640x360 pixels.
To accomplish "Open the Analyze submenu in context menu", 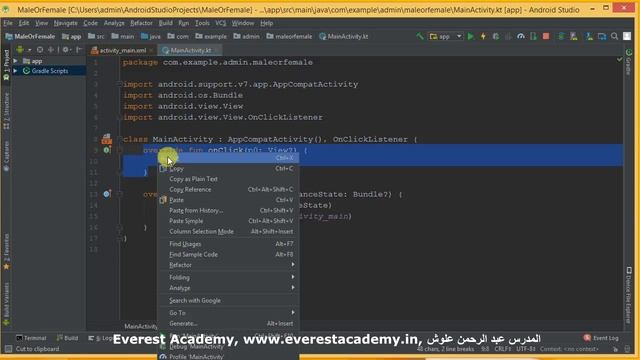I will (228, 288).
